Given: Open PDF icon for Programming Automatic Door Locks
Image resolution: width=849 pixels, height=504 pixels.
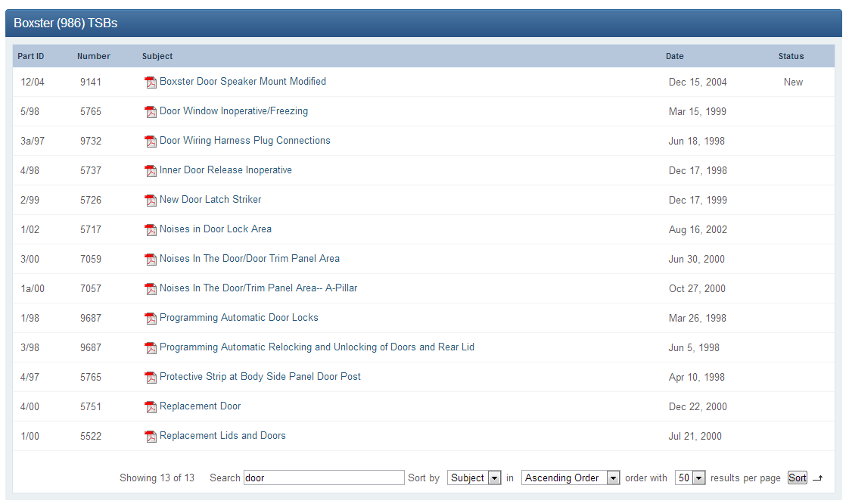Looking at the screenshot, I should click(151, 319).
